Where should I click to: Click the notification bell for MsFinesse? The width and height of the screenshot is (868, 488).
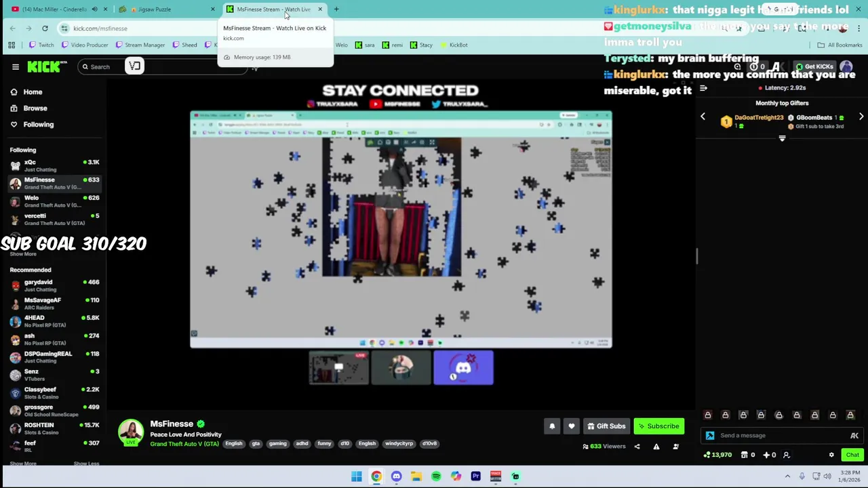click(552, 426)
